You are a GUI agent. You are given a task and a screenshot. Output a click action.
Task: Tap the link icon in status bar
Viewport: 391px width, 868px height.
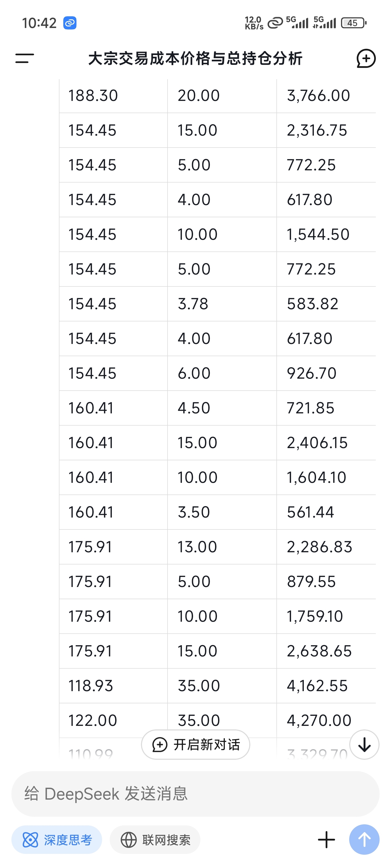coord(70,23)
